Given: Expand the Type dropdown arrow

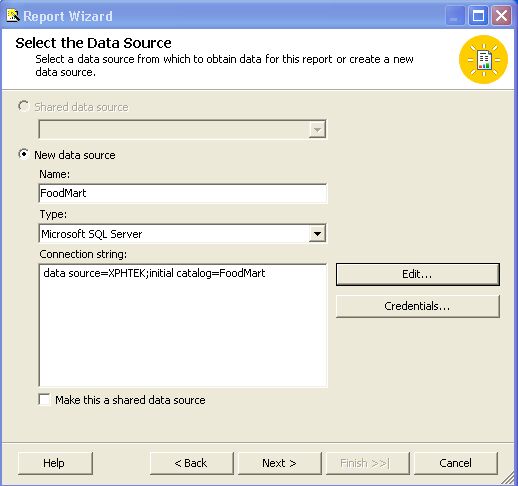Looking at the screenshot, I should [317, 234].
